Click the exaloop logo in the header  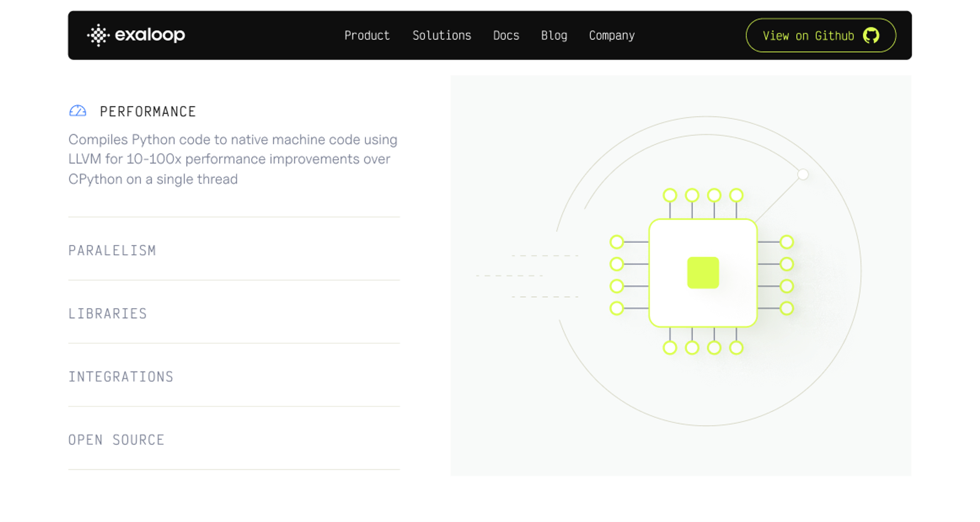[x=136, y=35]
